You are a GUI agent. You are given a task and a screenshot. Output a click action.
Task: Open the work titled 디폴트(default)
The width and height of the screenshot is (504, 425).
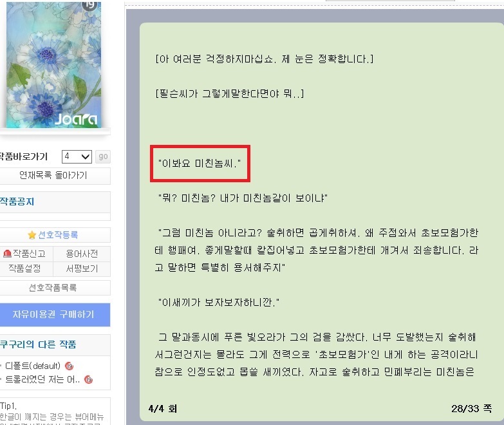[33, 366]
